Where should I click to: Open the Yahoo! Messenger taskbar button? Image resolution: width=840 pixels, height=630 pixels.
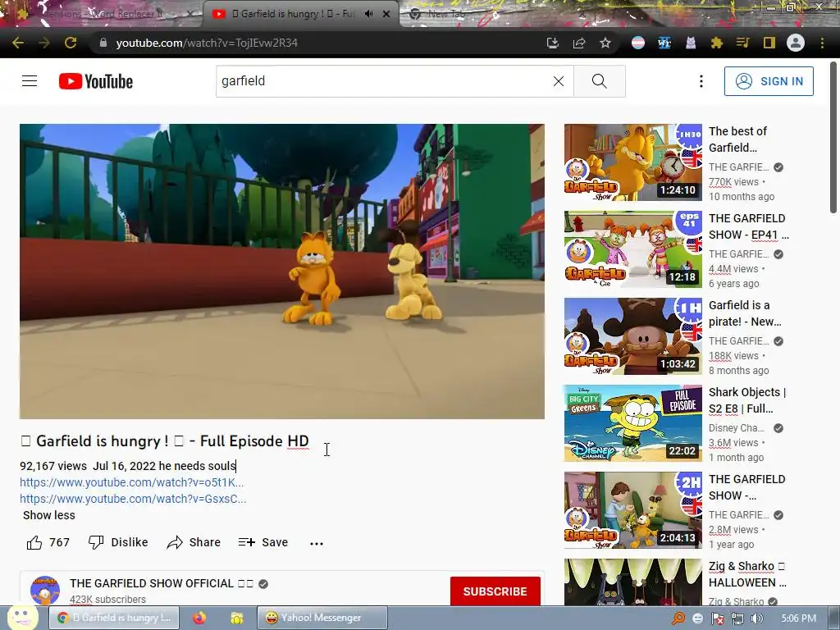tap(322, 618)
